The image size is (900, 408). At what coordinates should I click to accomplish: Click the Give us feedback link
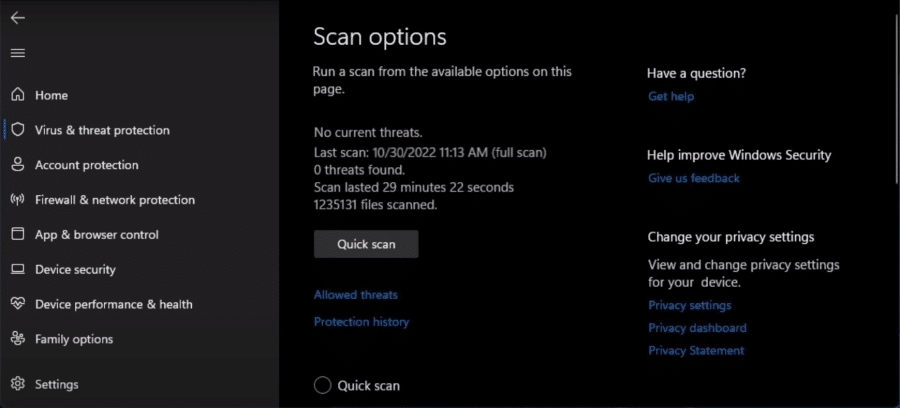[693, 178]
